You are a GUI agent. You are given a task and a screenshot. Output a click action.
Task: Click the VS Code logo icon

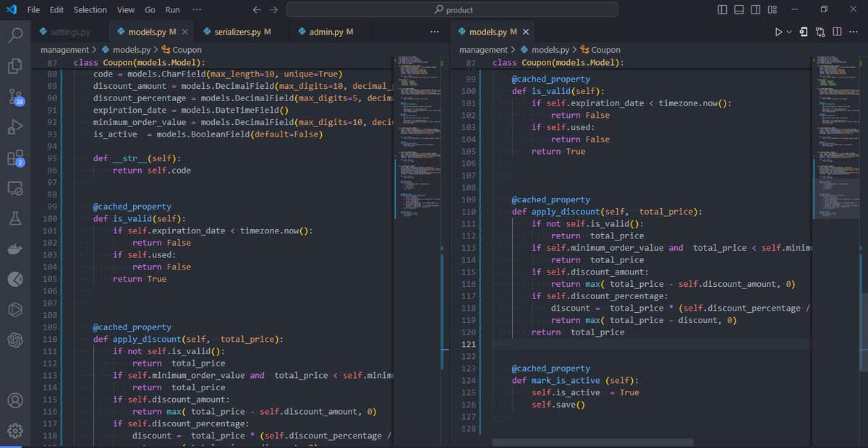[11, 9]
